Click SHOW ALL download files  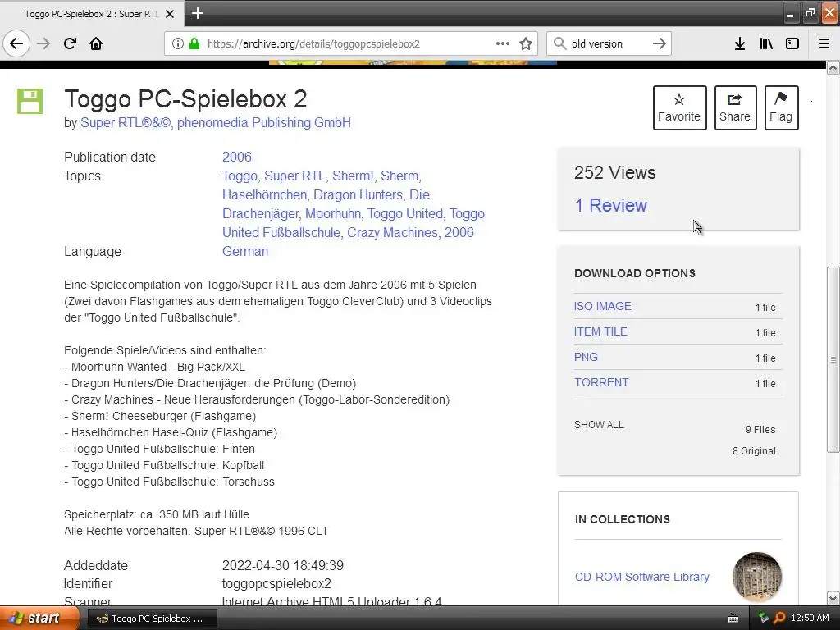[599, 425]
